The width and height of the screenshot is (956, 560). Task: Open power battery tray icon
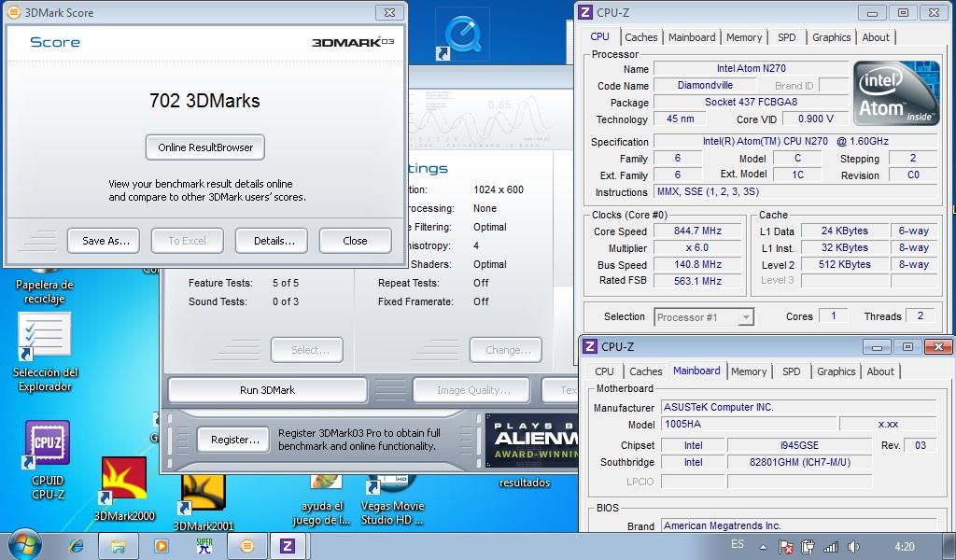click(x=808, y=547)
